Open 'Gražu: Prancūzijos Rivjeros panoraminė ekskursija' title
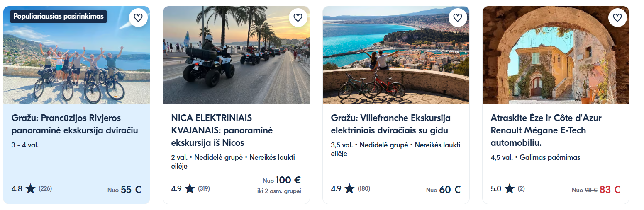This screenshot has width=644, height=210. 75,124
